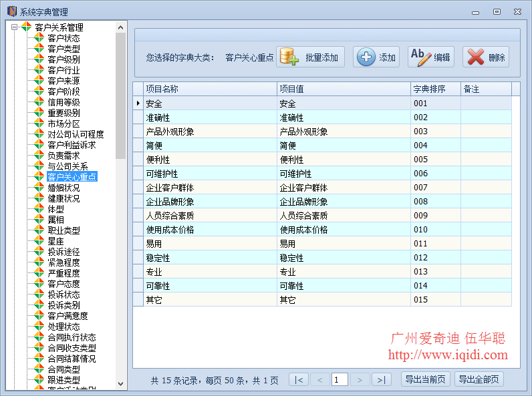Click the tree vertical scrollbar thumb
Screen dimensions: 532x396
pyautogui.click(x=120, y=96)
